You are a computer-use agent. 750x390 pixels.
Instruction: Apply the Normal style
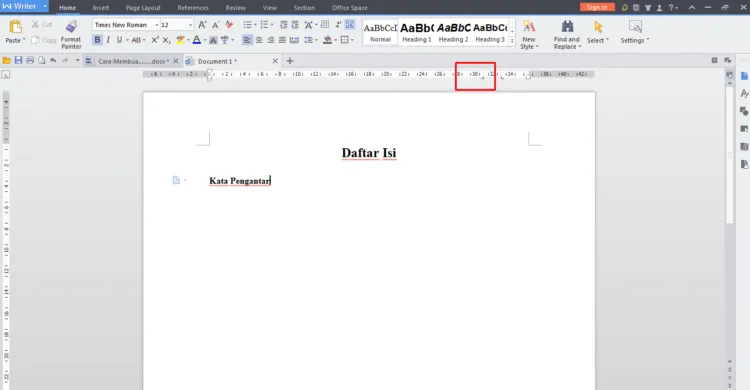click(380, 33)
